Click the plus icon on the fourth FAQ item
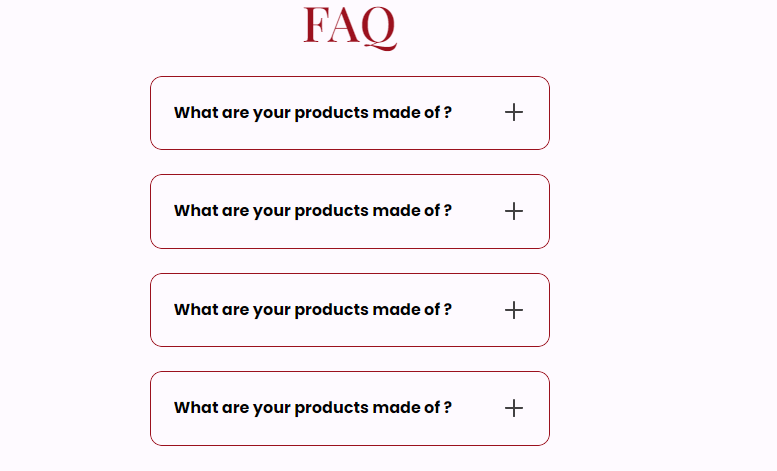This screenshot has height=471, width=777. click(x=514, y=408)
